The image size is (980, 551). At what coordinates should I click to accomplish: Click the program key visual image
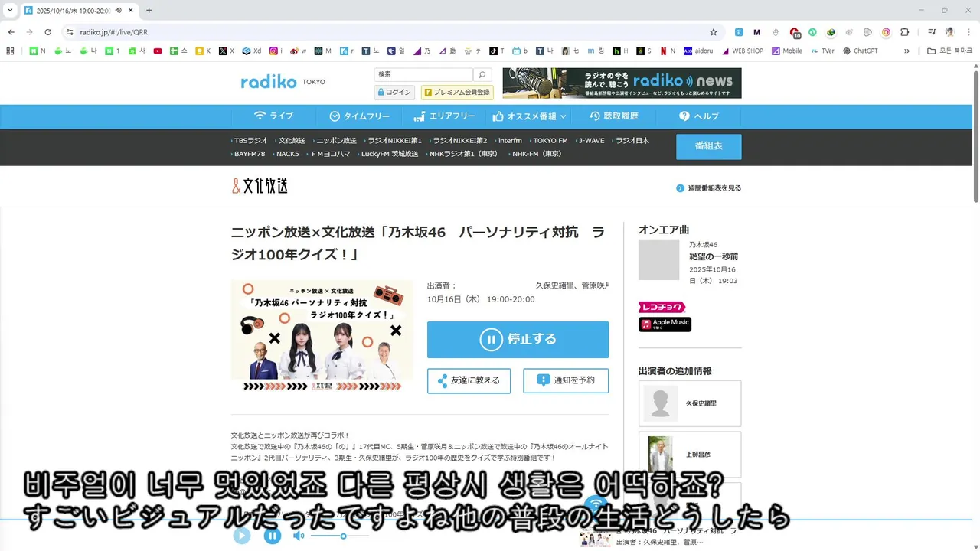pos(322,337)
